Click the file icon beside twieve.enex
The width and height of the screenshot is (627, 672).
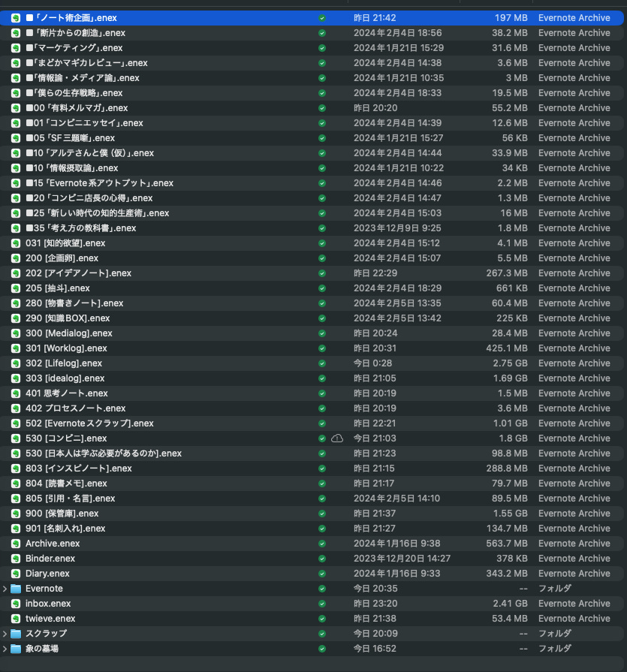pyautogui.click(x=16, y=619)
